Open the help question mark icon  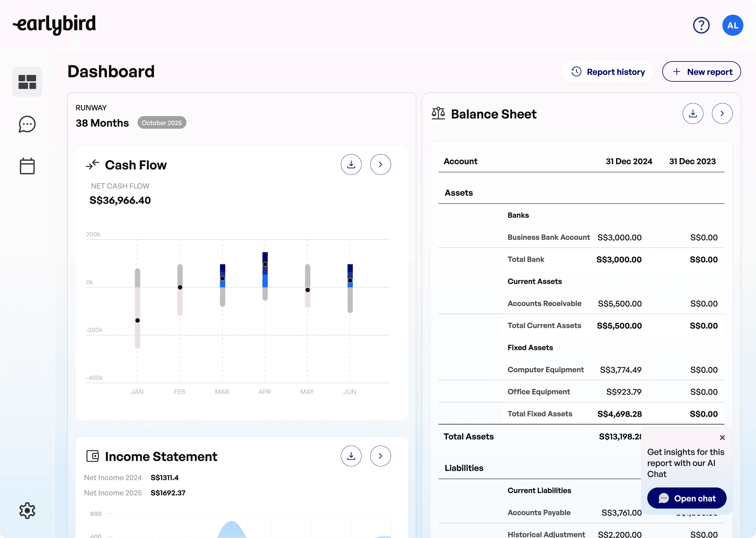[701, 25]
